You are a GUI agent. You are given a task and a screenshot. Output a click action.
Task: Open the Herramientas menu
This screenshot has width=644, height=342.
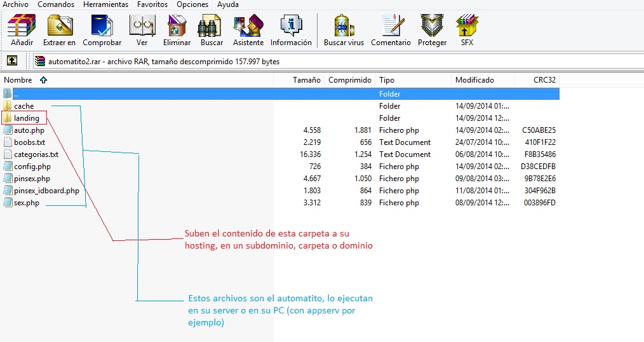pyautogui.click(x=105, y=4)
